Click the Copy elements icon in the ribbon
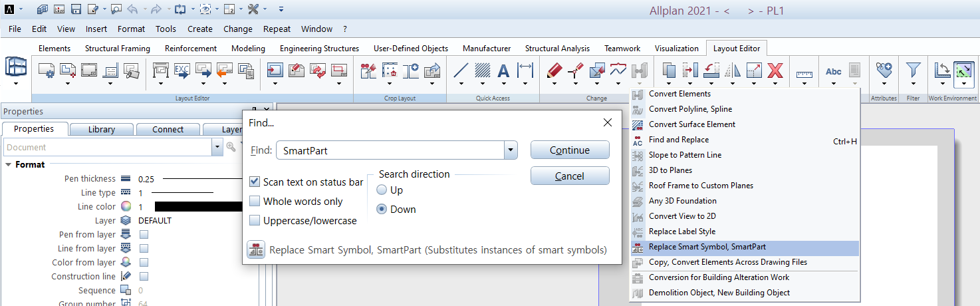Screen dimensions: 980x306 (670, 70)
